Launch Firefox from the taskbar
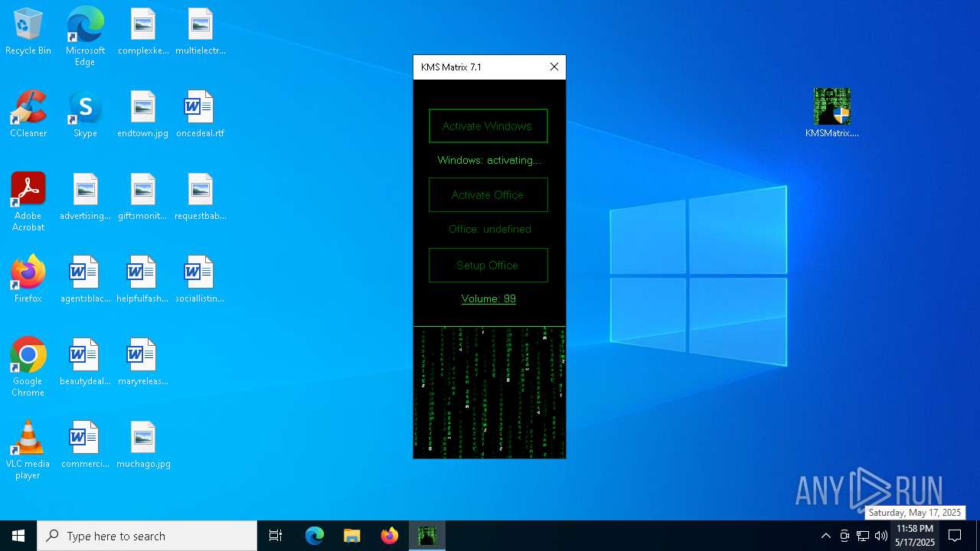 [390, 536]
